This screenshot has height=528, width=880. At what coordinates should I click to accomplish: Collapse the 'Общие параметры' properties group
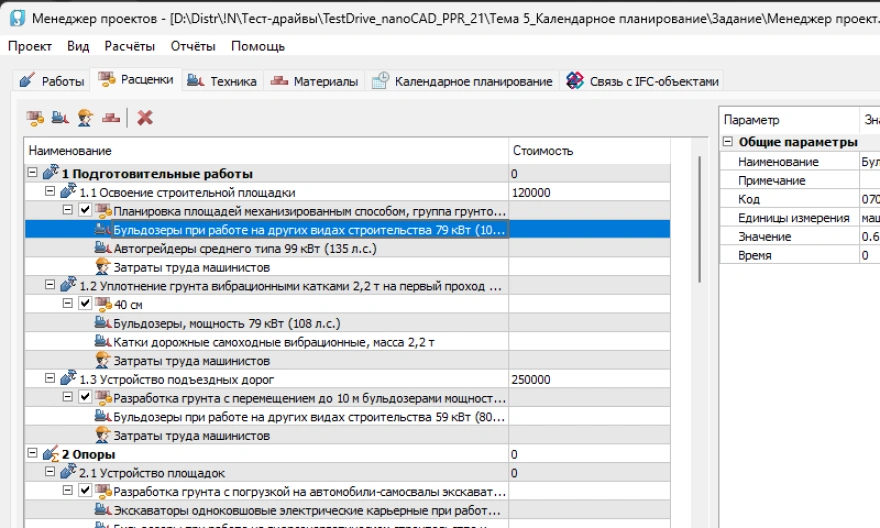[x=729, y=142]
